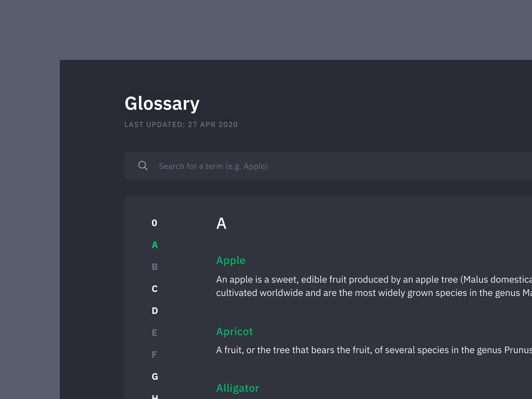Open the F section of the glossary
532x399 pixels.
tap(154, 354)
